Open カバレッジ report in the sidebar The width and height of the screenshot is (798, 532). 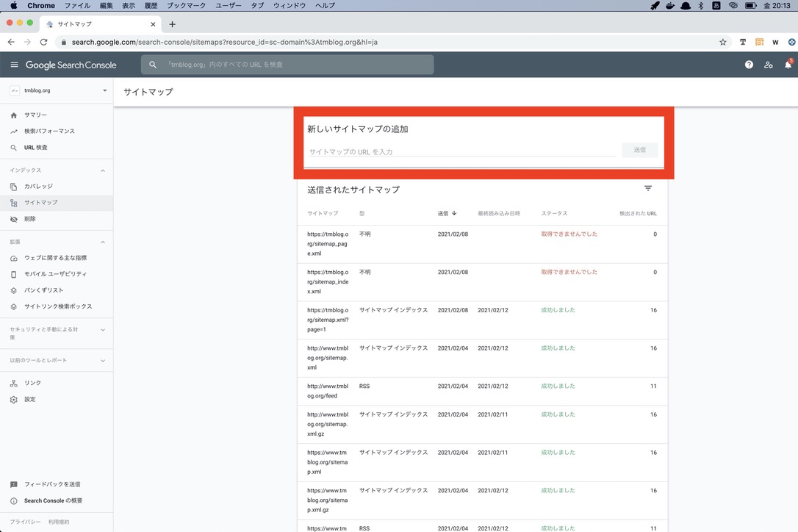tap(57, 187)
